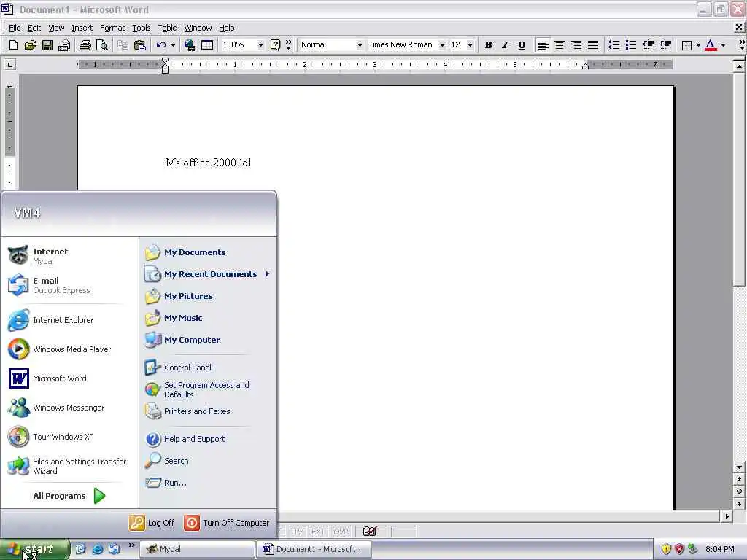Toggle OVR overtype mode in status bar
The image size is (747, 560).
coord(341,532)
